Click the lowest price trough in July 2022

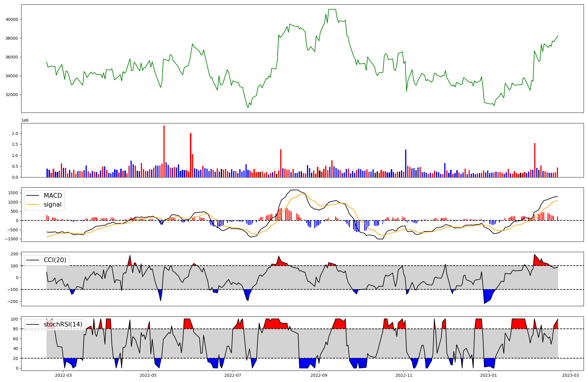248,108
